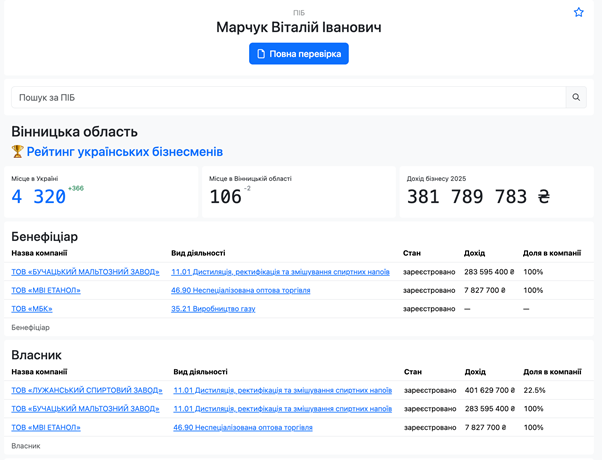
Task: Click зареєстровано status in ТОВ «МБК» row
Action: (429, 309)
